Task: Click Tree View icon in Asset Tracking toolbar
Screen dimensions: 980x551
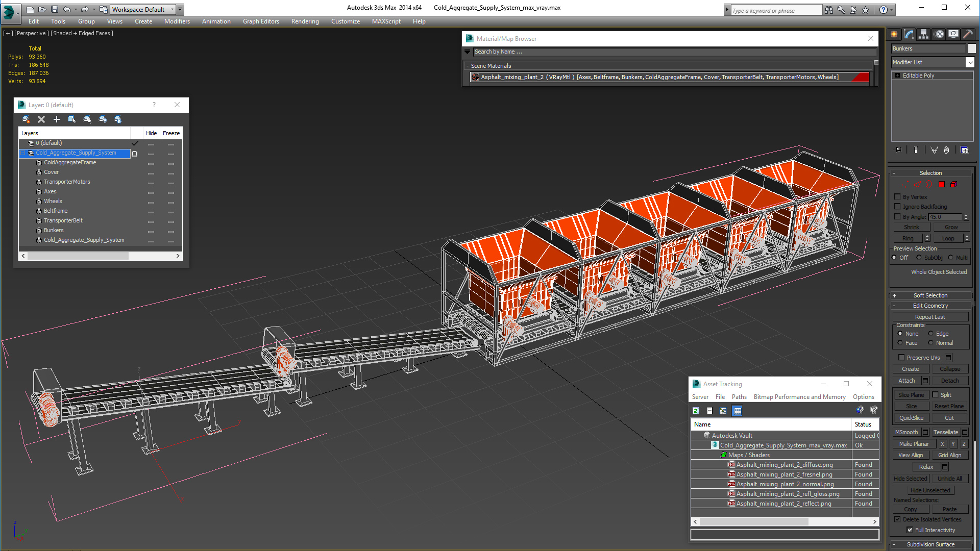Action: pyautogui.click(x=723, y=411)
